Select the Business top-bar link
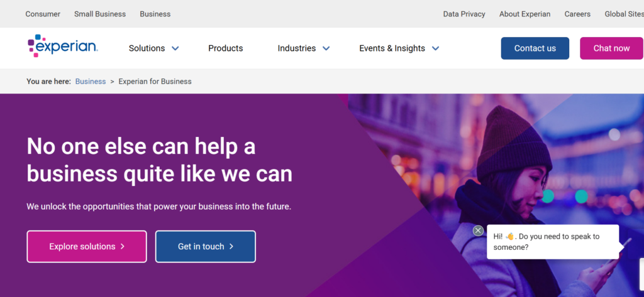The image size is (644, 297). (155, 14)
